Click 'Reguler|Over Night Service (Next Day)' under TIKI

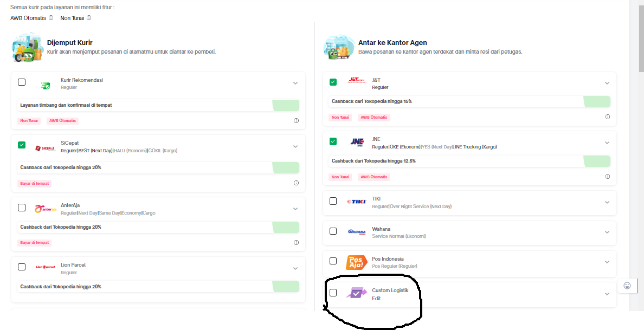tap(411, 206)
